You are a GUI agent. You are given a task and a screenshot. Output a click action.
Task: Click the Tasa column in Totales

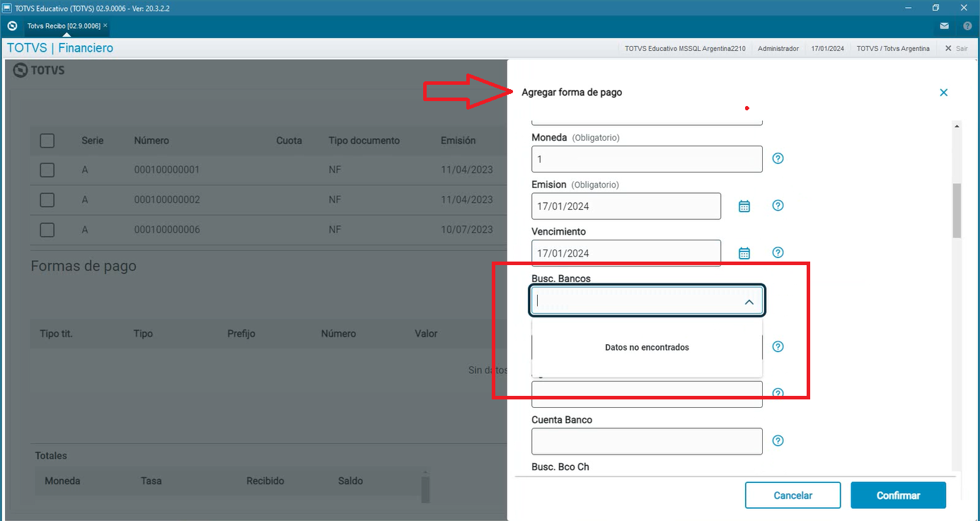tap(151, 481)
